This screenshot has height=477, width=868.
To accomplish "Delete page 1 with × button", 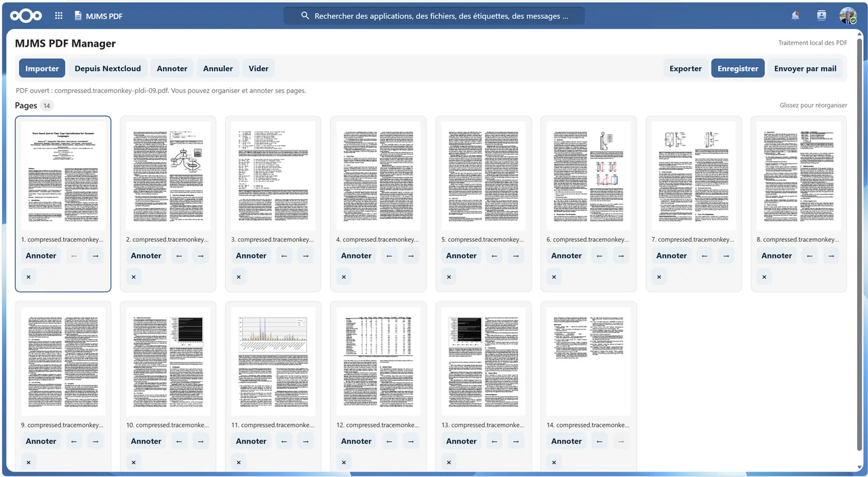I will point(28,276).
